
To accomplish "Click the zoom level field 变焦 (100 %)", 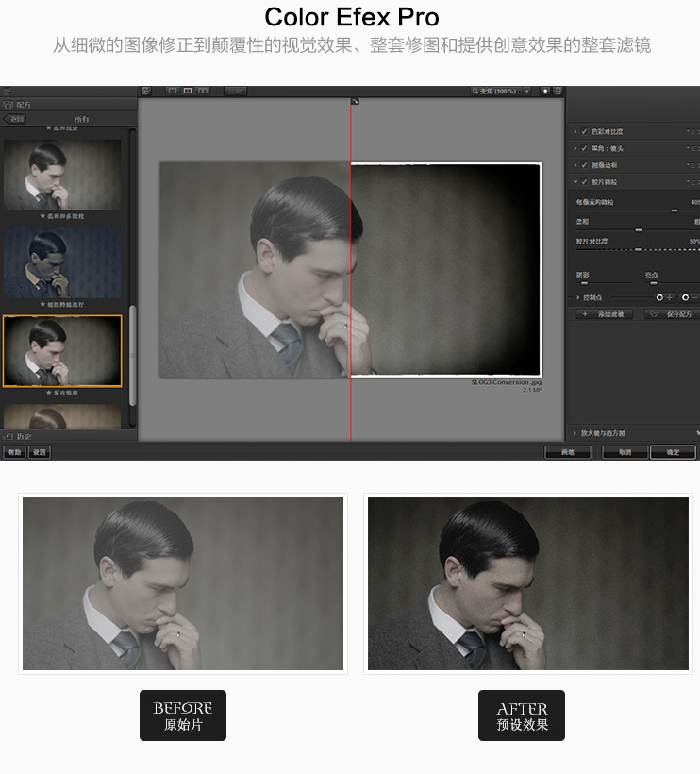I will [497, 91].
